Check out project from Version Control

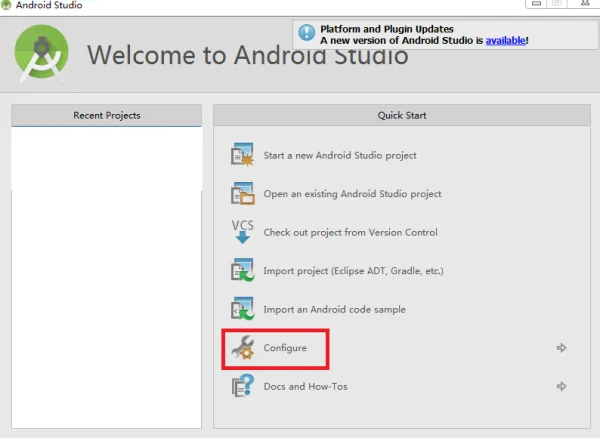351,233
